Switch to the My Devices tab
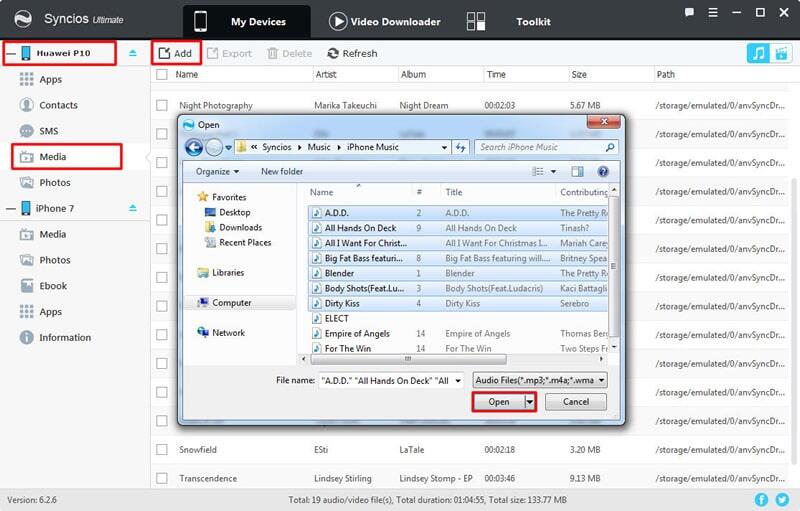 (246, 22)
